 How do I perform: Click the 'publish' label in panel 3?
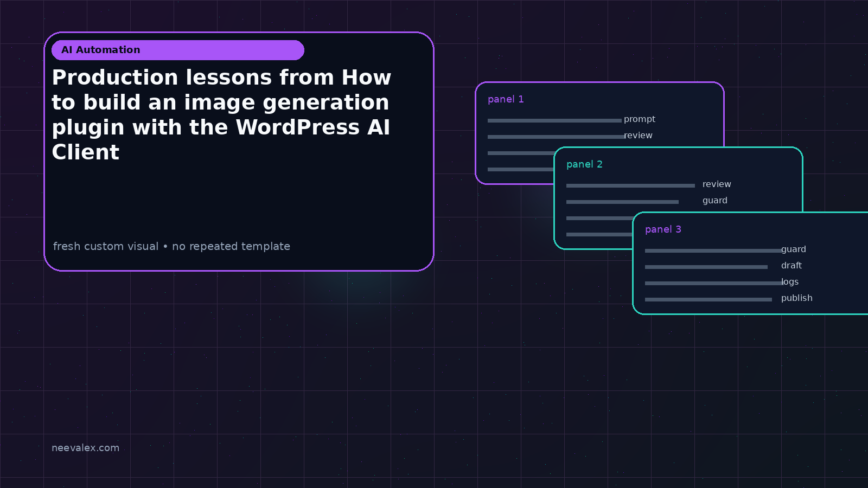(797, 298)
